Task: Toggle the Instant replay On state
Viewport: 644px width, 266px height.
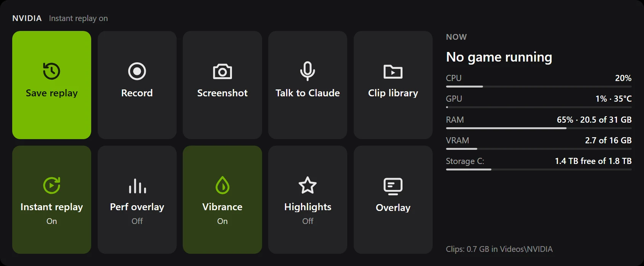Action: 52,221
